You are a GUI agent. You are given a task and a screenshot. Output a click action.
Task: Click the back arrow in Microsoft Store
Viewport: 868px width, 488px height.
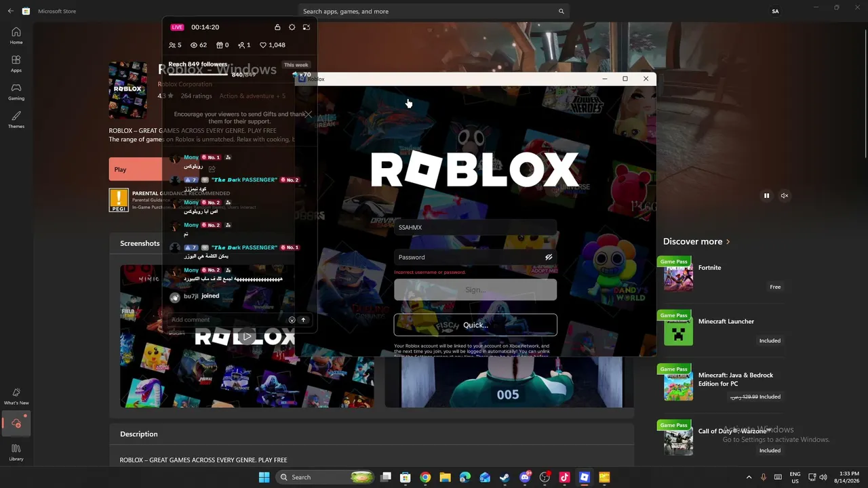(10, 11)
